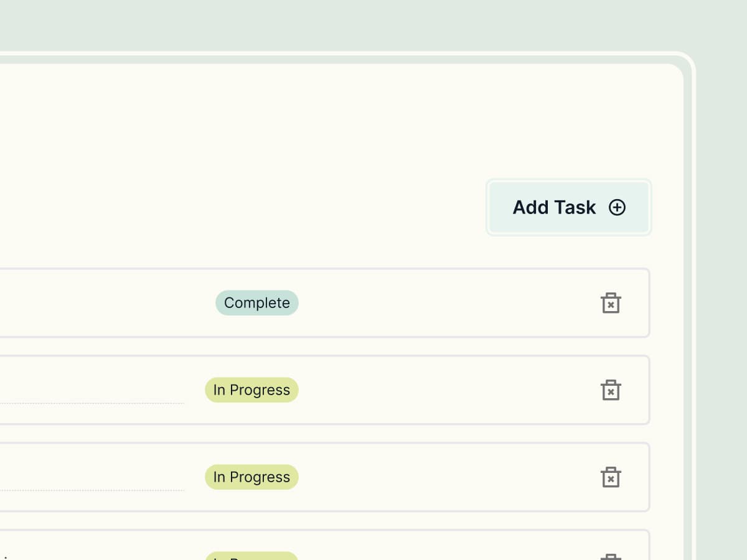Click the "Add Task" text label
Image resolution: width=747 pixels, height=560 pixels.
coord(554,207)
